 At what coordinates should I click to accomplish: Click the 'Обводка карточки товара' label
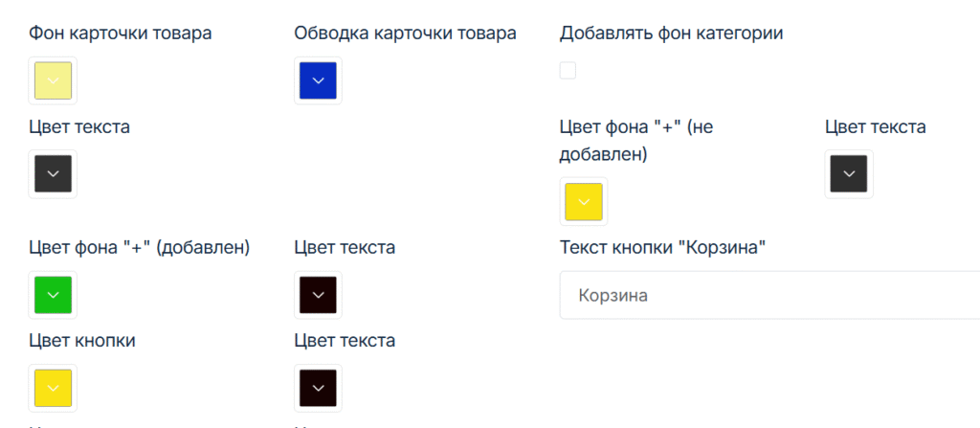[405, 34]
